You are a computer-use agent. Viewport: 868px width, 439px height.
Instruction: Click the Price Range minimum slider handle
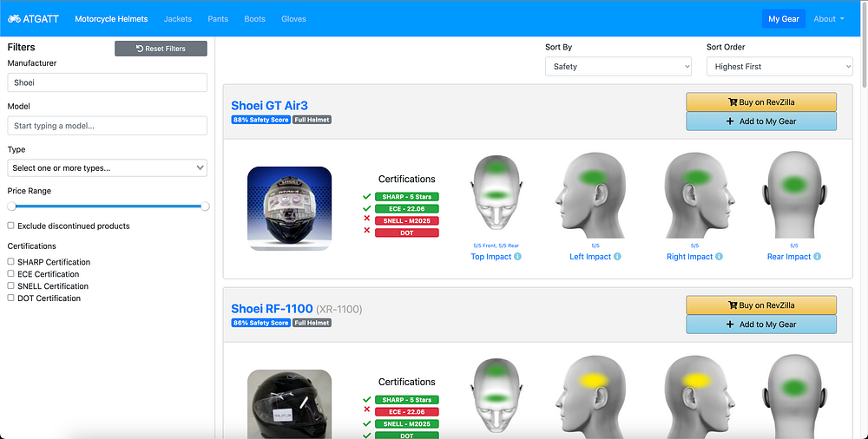click(x=11, y=206)
